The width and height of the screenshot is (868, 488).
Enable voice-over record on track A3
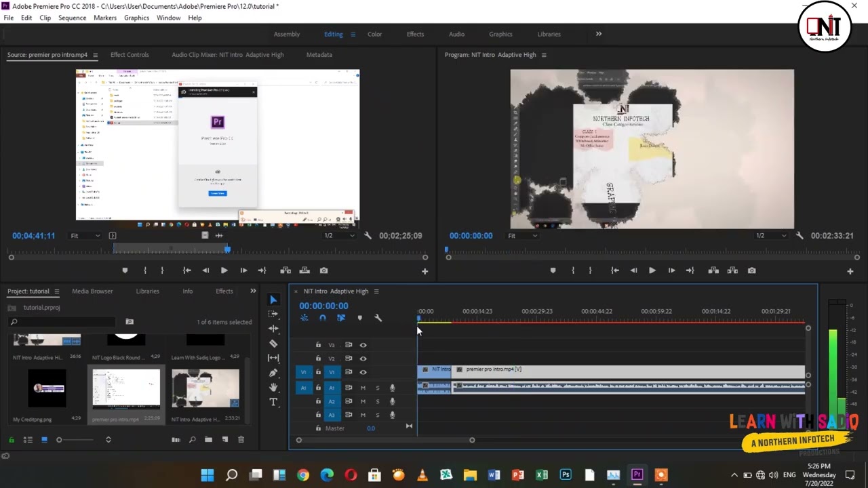392,415
